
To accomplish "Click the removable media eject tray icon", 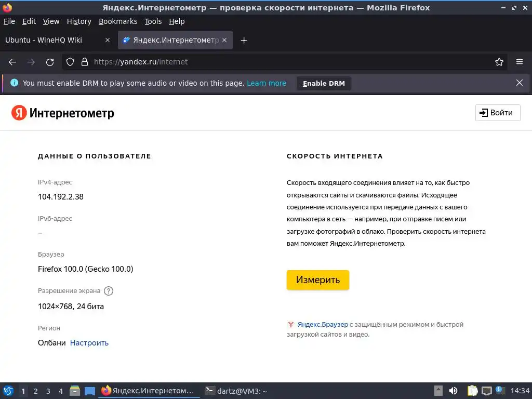I will click(438, 391).
